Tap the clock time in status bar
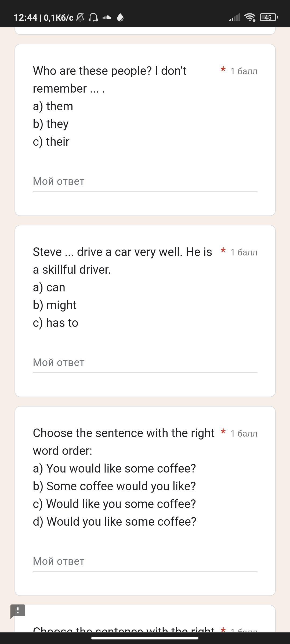 tap(26, 17)
